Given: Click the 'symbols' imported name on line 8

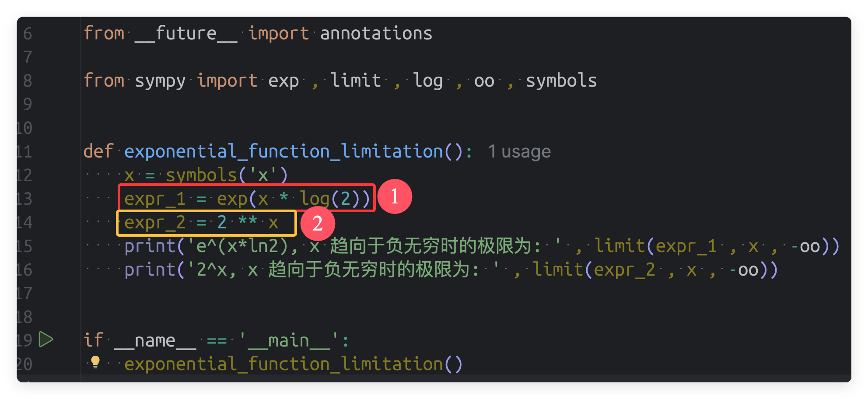Looking at the screenshot, I should 561,81.
